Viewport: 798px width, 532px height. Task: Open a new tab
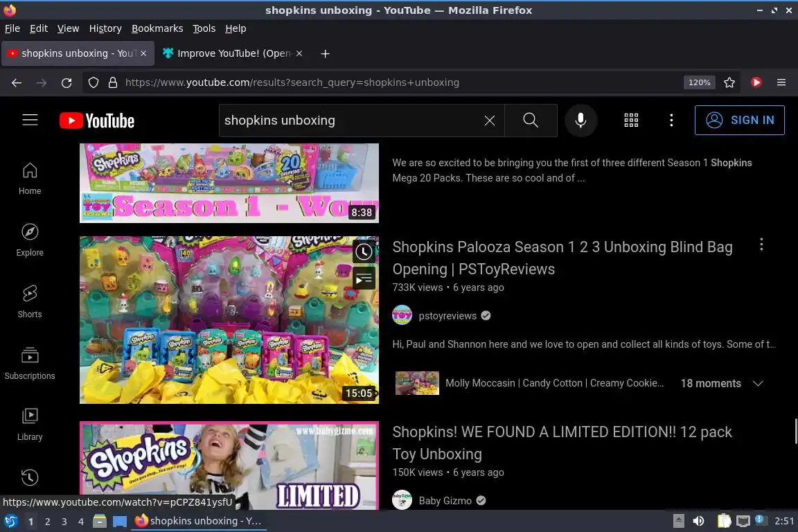pos(325,53)
